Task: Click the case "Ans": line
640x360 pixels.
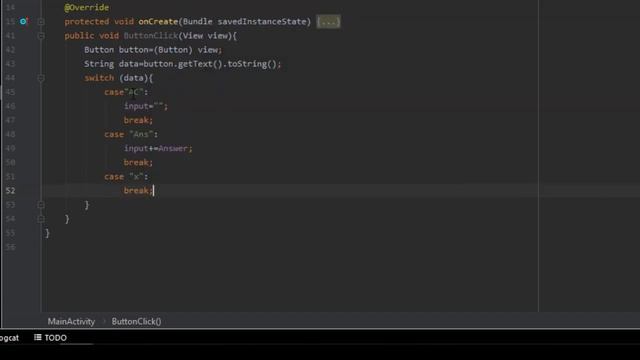Action: click(x=131, y=134)
